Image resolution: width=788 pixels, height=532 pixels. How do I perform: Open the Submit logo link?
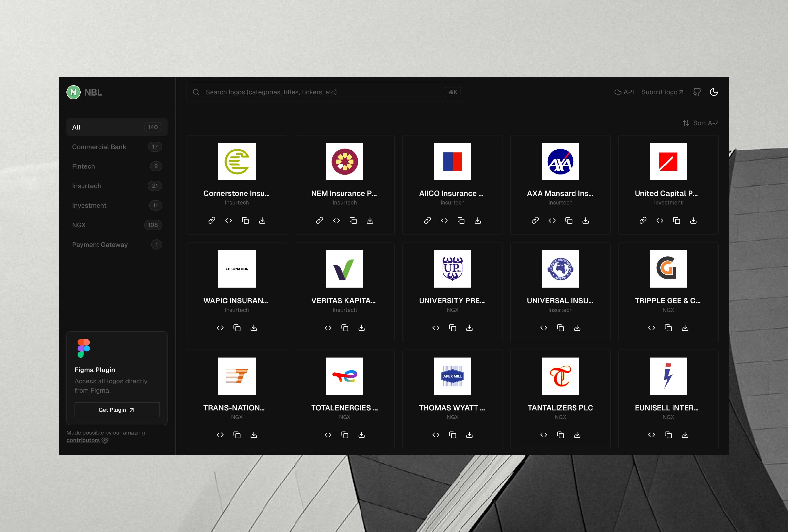662,92
